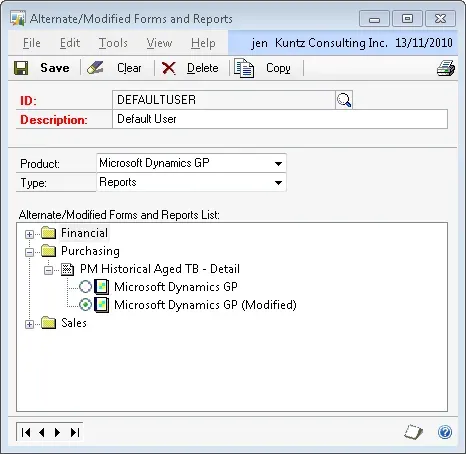Click the Financial folder icon
This screenshot has height=454, width=466.
pyautogui.click(x=49, y=233)
